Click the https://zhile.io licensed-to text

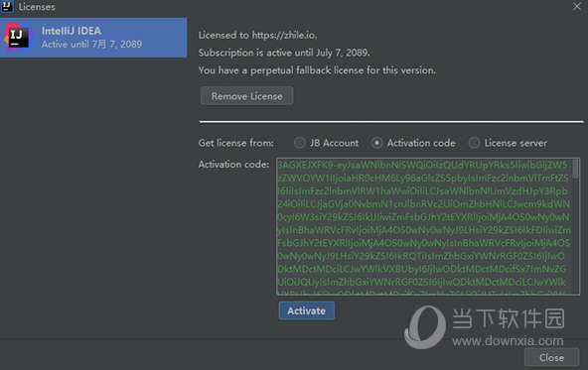[x=285, y=35]
